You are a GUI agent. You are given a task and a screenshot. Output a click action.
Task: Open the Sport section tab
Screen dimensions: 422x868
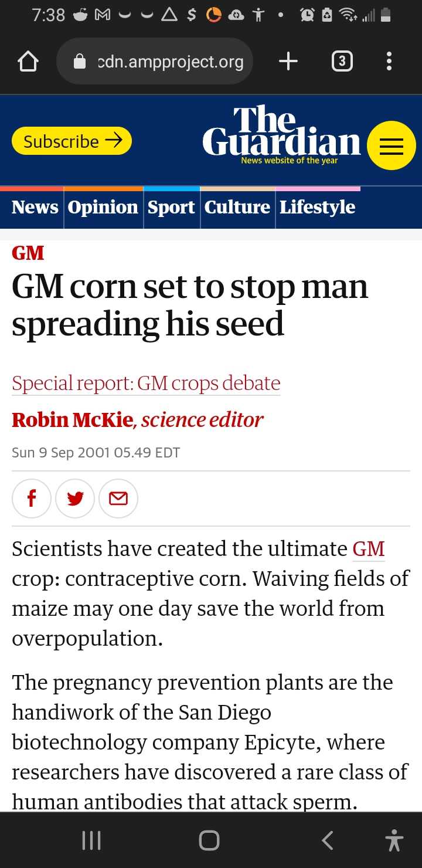[171, 207]
